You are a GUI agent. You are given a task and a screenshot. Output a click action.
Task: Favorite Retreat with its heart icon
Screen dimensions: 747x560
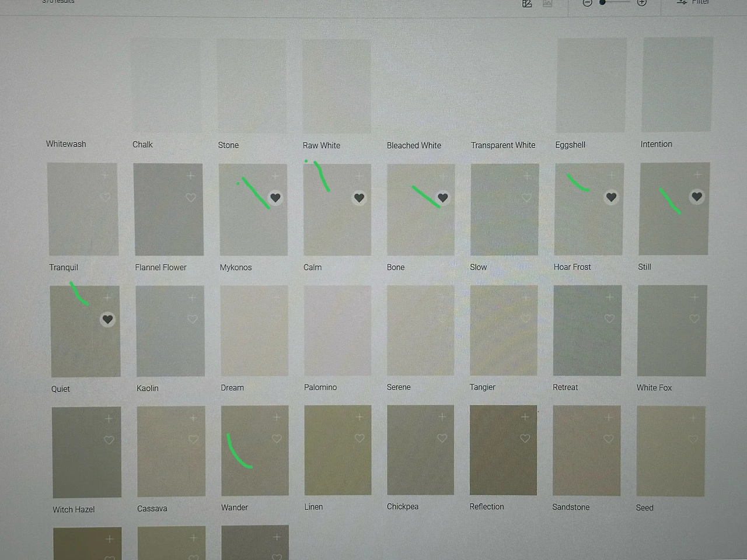(x=610, y=318)
